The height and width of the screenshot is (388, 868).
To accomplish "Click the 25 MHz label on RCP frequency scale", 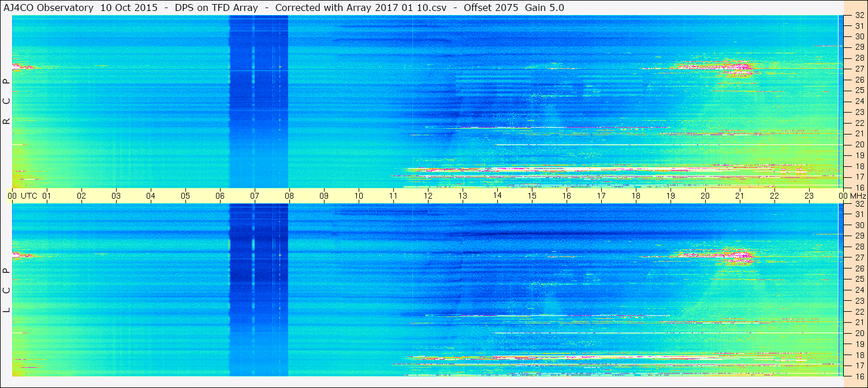I will 859,90.
